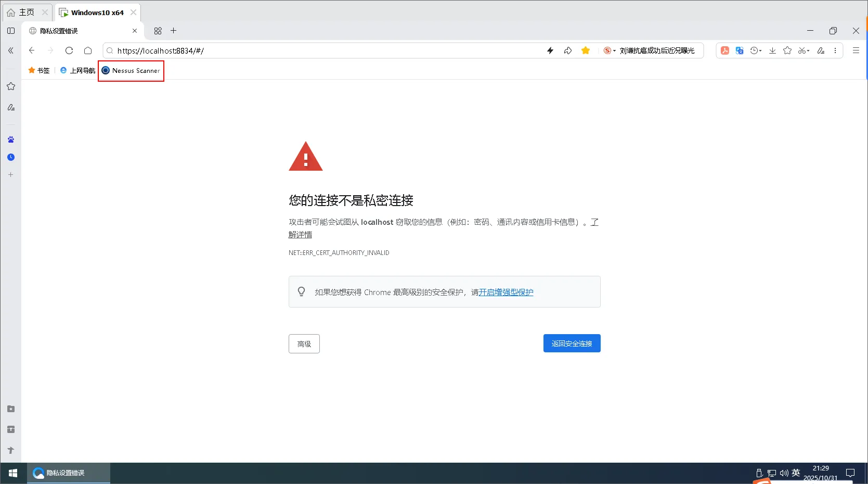Viewport: 868px width, 484px height.
Task: Switch to the Windows10 x64 VM tab
Action: pos(97,12)
